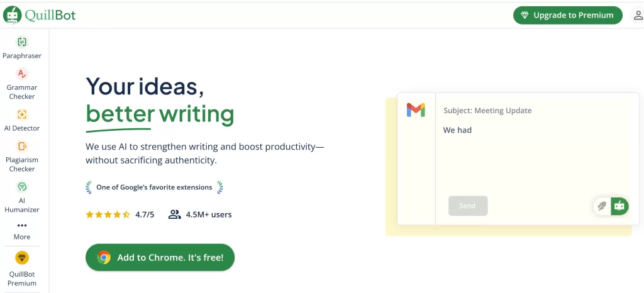Click the QuillBot robot logo icon

[x=13, y=14]
